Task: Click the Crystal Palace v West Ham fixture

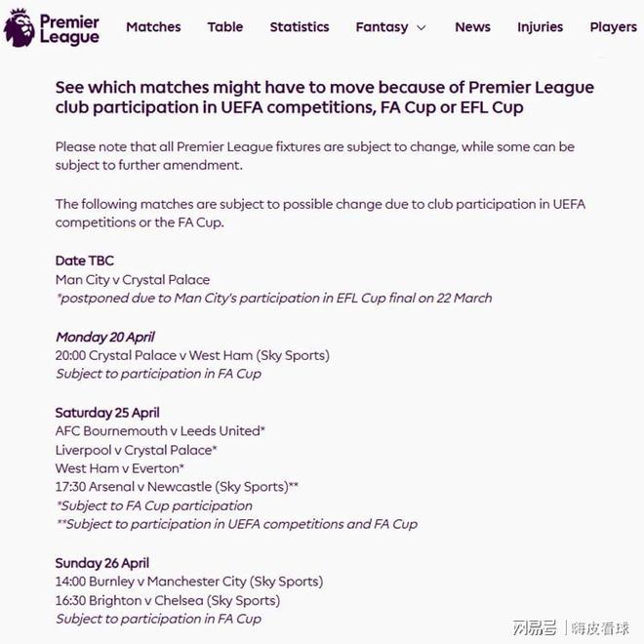Action: 192,355
